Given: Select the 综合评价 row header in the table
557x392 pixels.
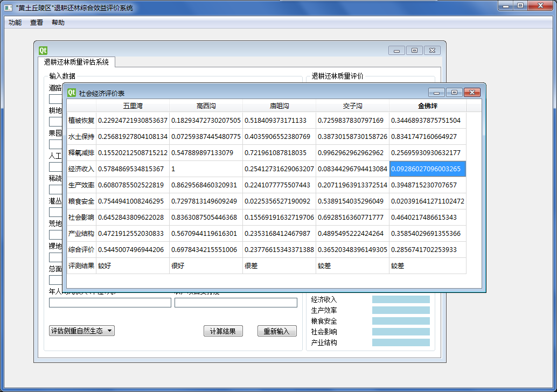Looking at the screenshot, I should click(81, 250).
